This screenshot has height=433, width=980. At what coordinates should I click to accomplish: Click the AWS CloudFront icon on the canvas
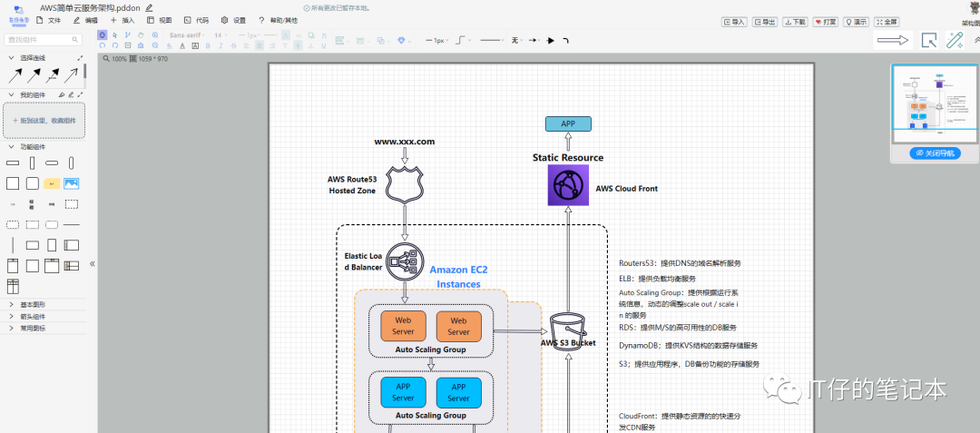tap(568, 185)
